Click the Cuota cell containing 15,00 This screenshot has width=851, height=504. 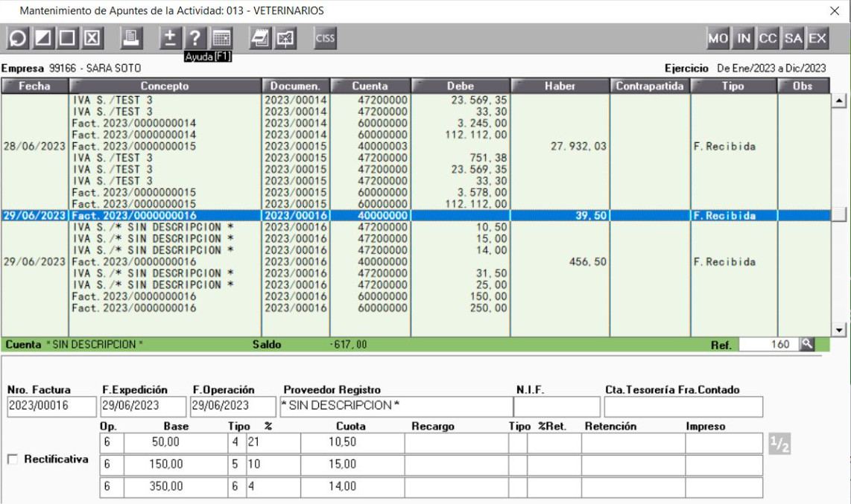click(352, 465)
